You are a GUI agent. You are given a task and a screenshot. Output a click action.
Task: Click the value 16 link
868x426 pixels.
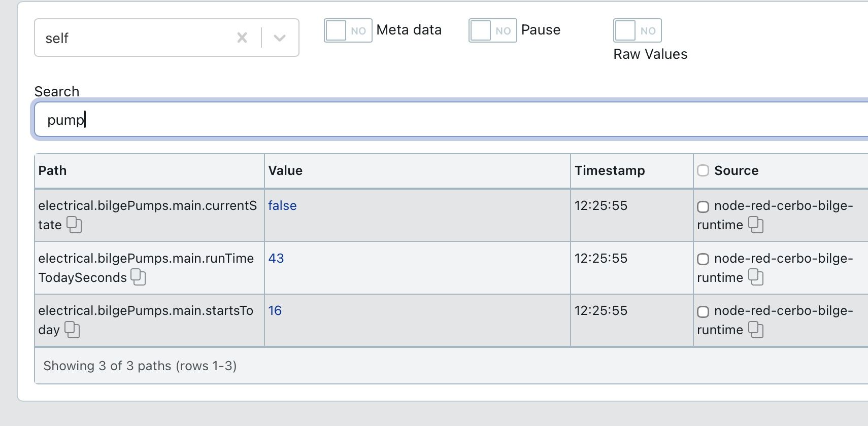[x=275, y=310]
